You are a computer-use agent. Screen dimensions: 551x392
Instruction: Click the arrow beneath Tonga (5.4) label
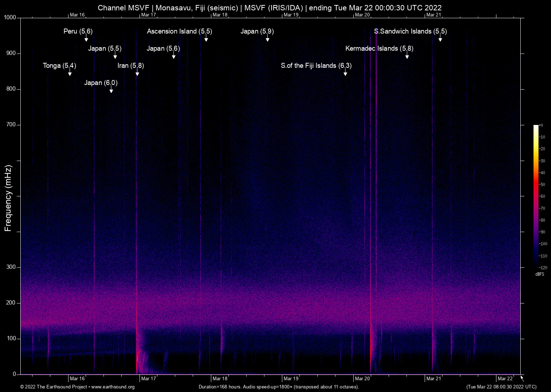[70, 73]
